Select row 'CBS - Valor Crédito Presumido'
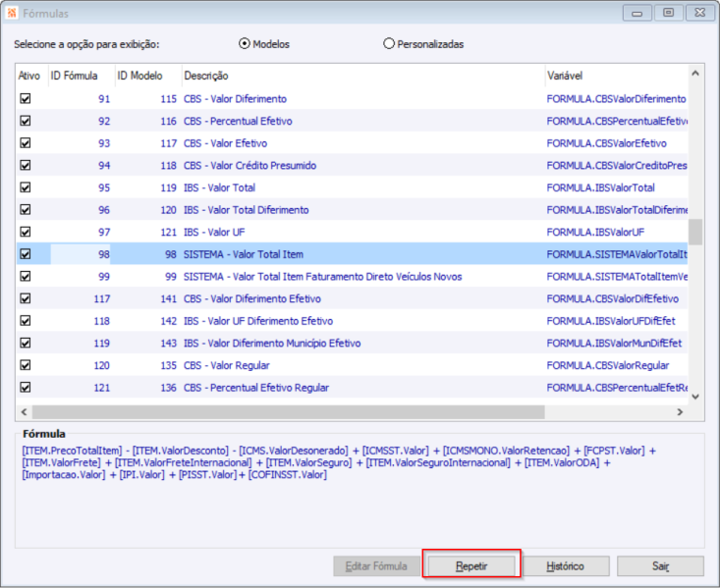Screen dimensions: 720x588 (x=353, y=165)
